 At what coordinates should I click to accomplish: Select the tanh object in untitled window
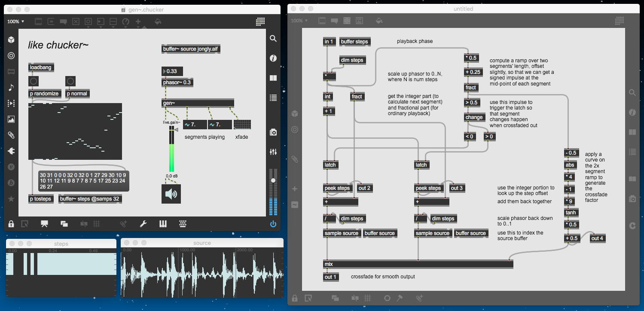pyautogui.click(x=571, y=213)
